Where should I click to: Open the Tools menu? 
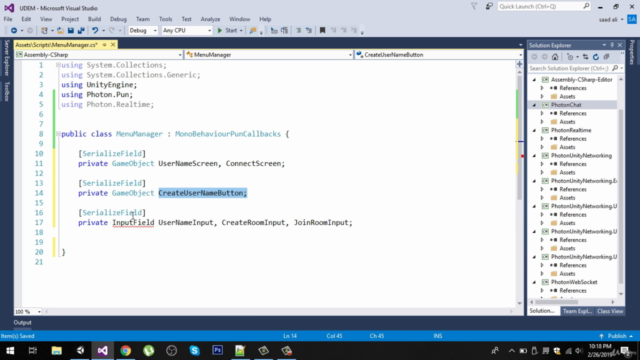click(165, 19)
